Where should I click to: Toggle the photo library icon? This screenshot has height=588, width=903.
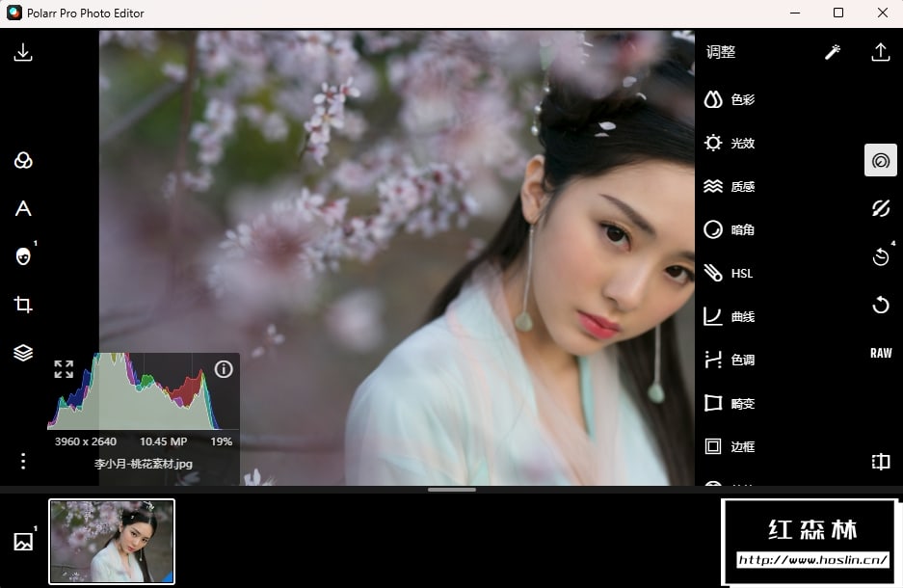(x=23, y=542)
